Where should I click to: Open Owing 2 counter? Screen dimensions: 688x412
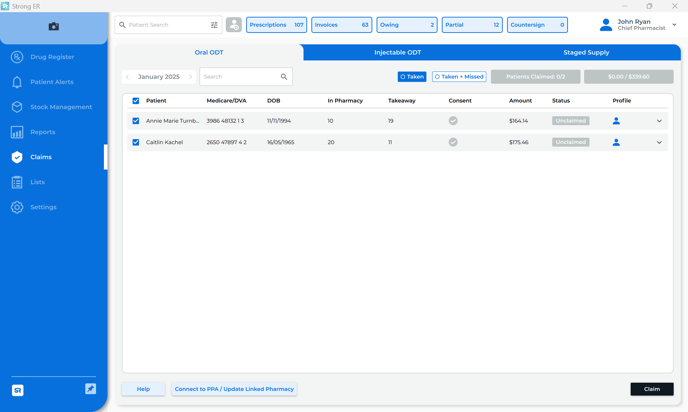coord(407,25)
